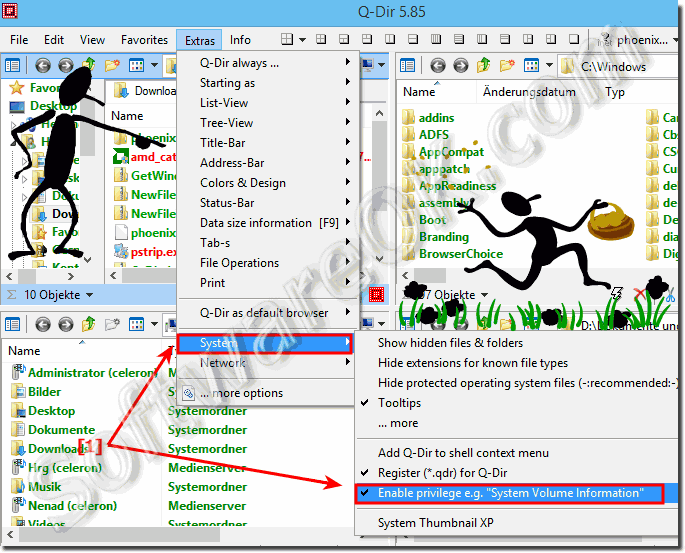The image size is (685, 553).
Task: Open the Q-Dir always submenu
Action: 268,63
